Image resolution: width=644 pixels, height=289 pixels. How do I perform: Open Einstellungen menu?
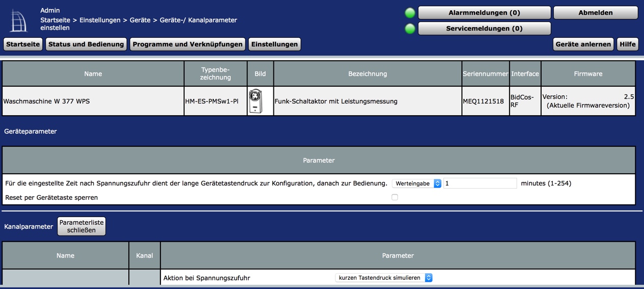click(x=274, y=44)
